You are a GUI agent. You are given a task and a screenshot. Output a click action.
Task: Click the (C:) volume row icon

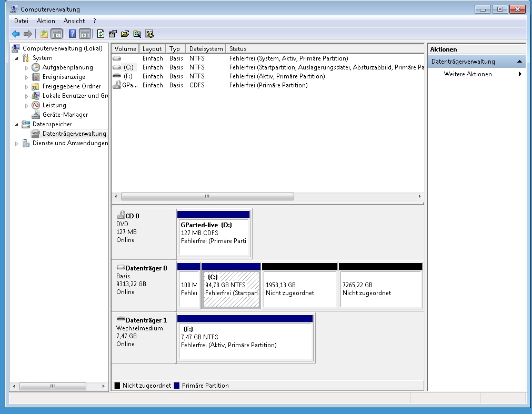click(117, 67)
